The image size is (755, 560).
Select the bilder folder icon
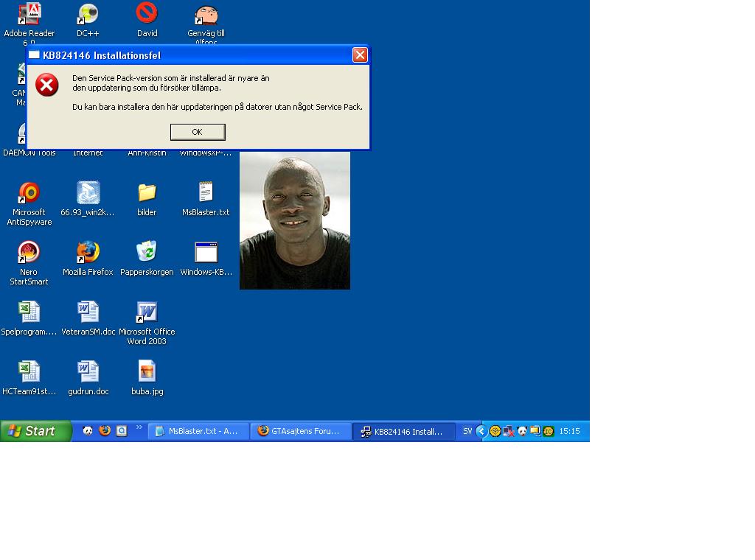(x=147, y=193)
